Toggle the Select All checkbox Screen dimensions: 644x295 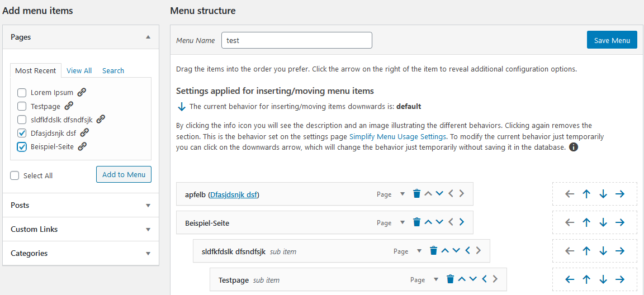pos(15,175)
